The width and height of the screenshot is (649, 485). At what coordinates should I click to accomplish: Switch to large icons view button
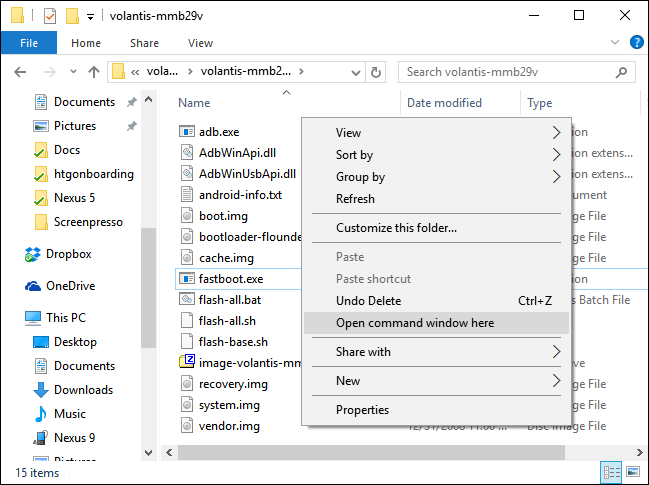coord(630,471)
